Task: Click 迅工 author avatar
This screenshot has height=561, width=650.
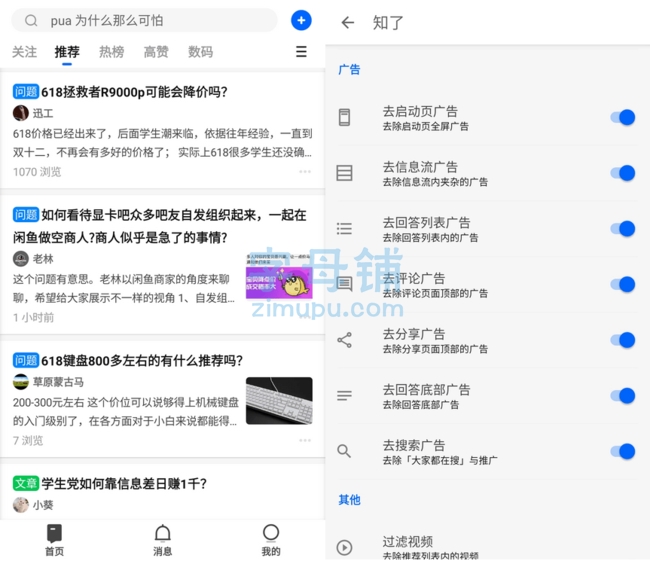Action: 21,113
